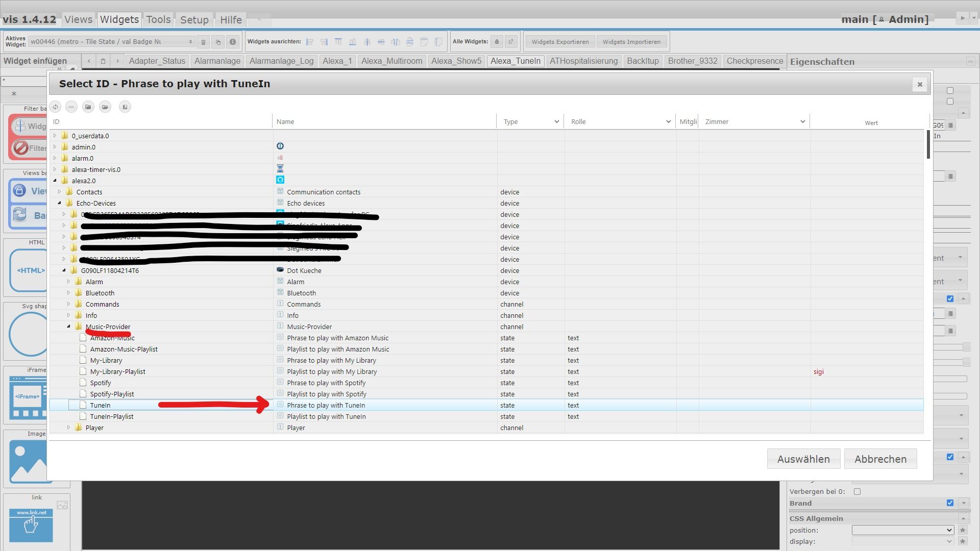Lock all widgets using the padlock icon

pos(497,42)
